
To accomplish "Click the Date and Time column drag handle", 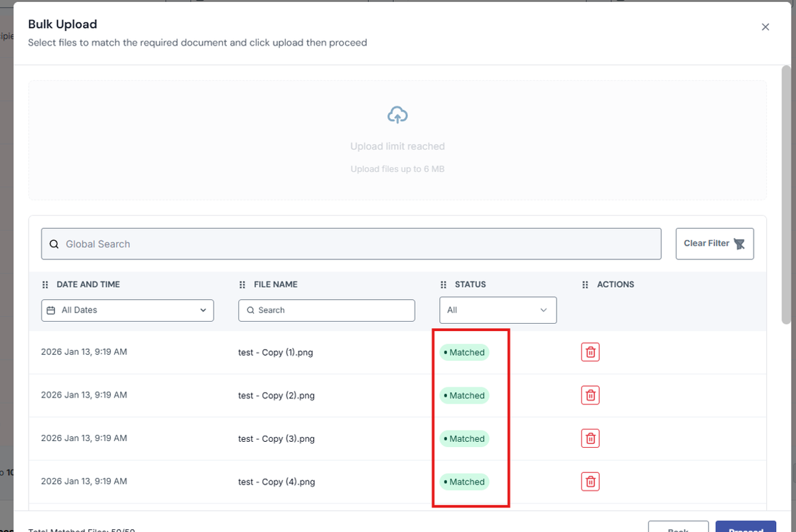I will 45,285.
